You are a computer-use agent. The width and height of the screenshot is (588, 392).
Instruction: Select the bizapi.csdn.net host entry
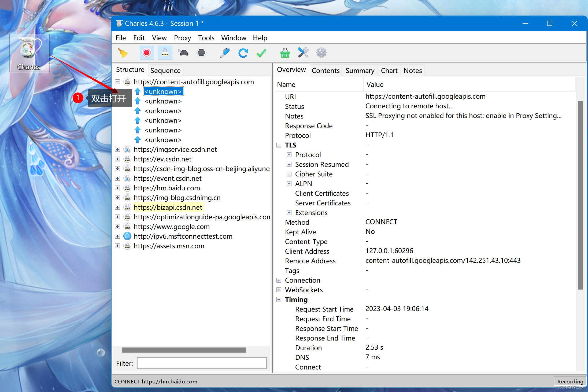click(x=168, y=207)
